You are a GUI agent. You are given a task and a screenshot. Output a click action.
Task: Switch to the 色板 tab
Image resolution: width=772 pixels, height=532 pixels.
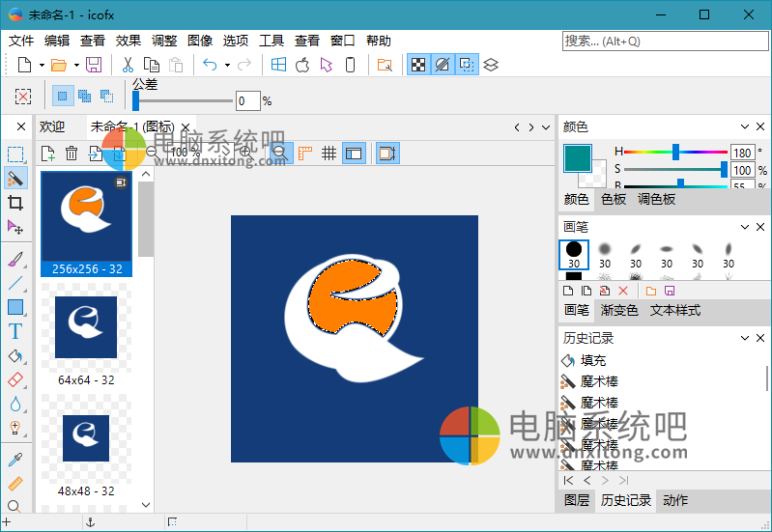point(614,199)
